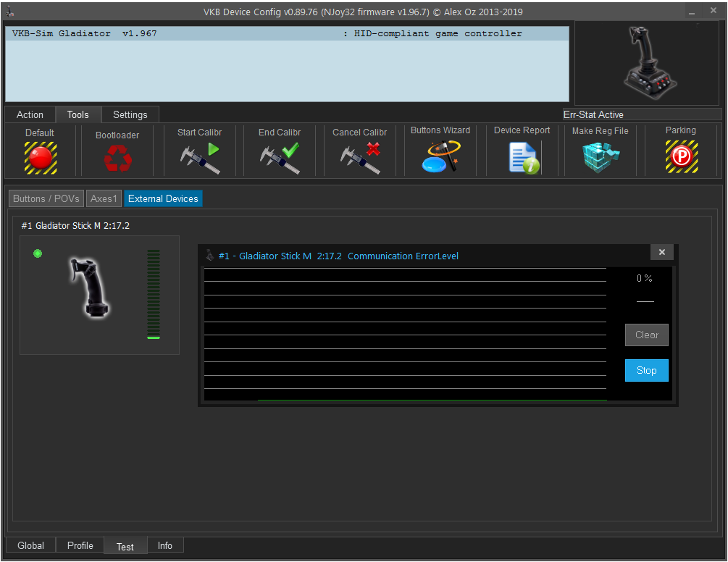Switch to the Axes1 tab

104,198
